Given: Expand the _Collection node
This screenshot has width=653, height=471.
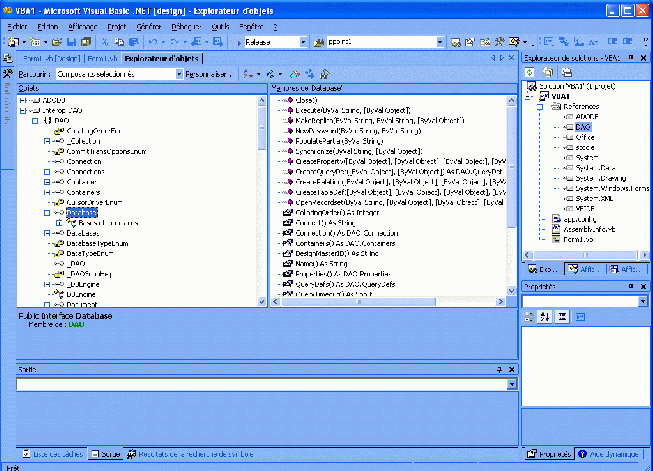Looking at the screenshot, I should pyautogui.click(x=47, y=141).
